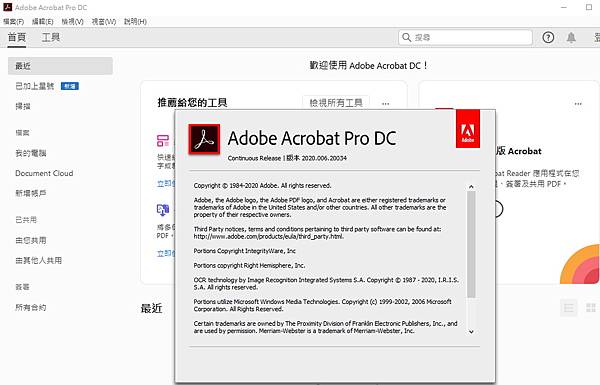Viewport: 600px width, 385px height.
Task: Select 由您共用 in the sidebar
Action: coord(31,240)
